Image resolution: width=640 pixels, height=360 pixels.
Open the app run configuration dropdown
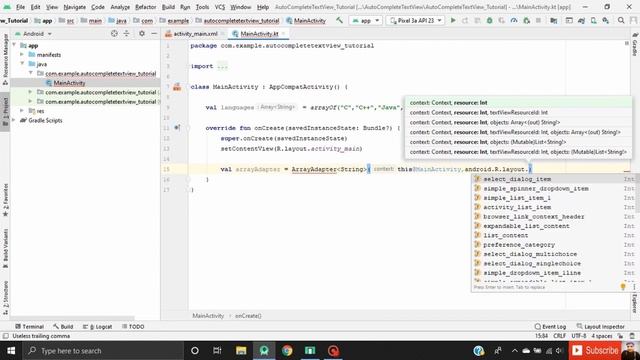[365, 20]
